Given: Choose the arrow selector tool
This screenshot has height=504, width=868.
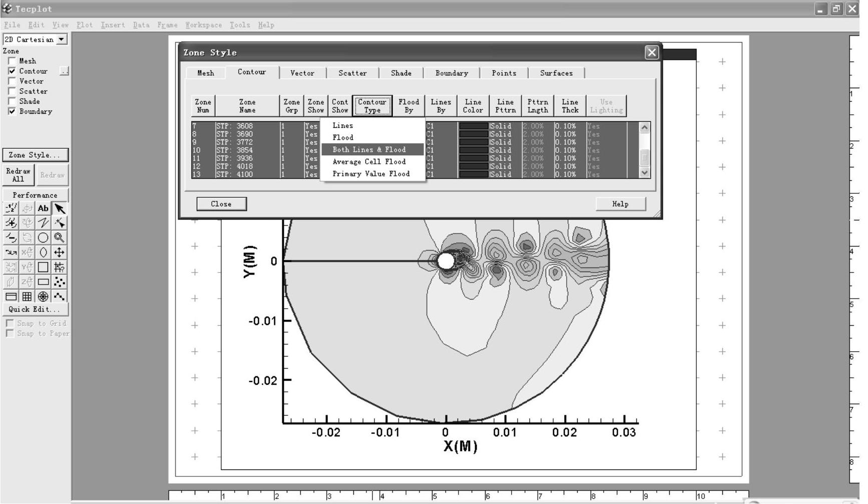Looking at the screenshot, I should coord(59,208).
